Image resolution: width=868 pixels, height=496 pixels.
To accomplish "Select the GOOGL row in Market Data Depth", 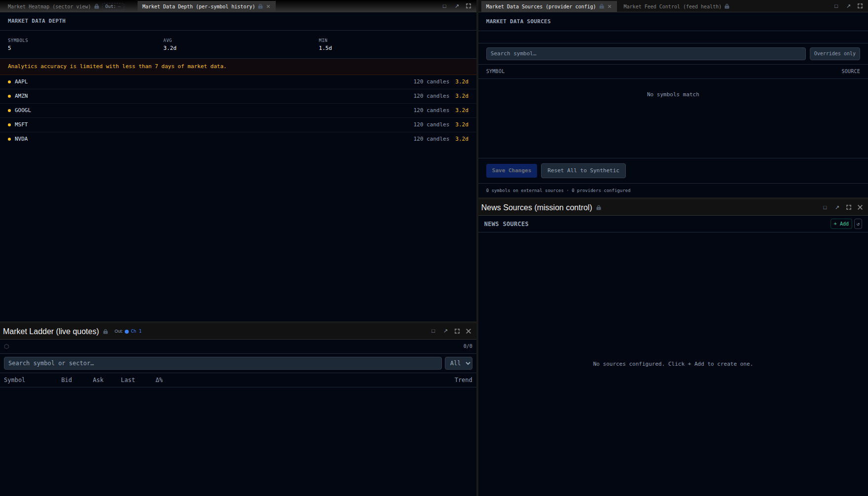I will pos(238,111).
